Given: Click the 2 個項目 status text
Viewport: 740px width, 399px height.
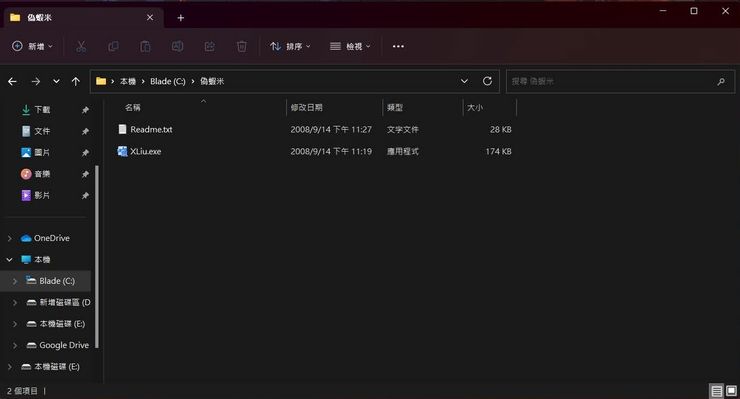Looking at the screenshot, I should (22, 391).
